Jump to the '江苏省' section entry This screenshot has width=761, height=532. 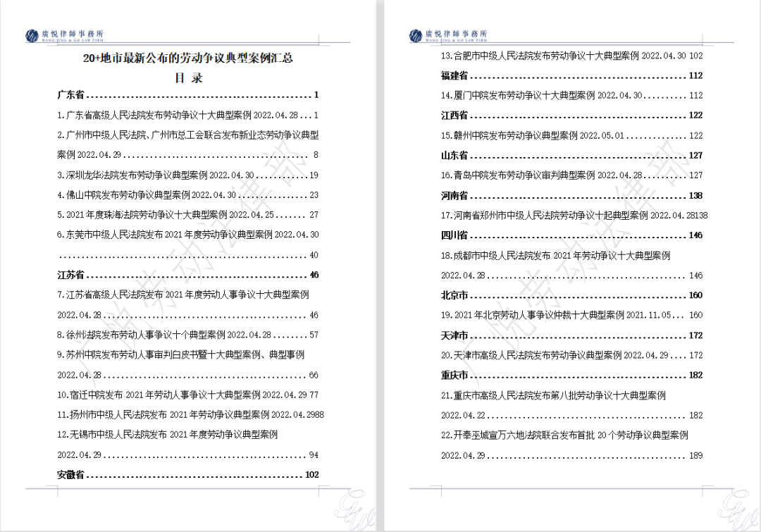coord(188,275)
